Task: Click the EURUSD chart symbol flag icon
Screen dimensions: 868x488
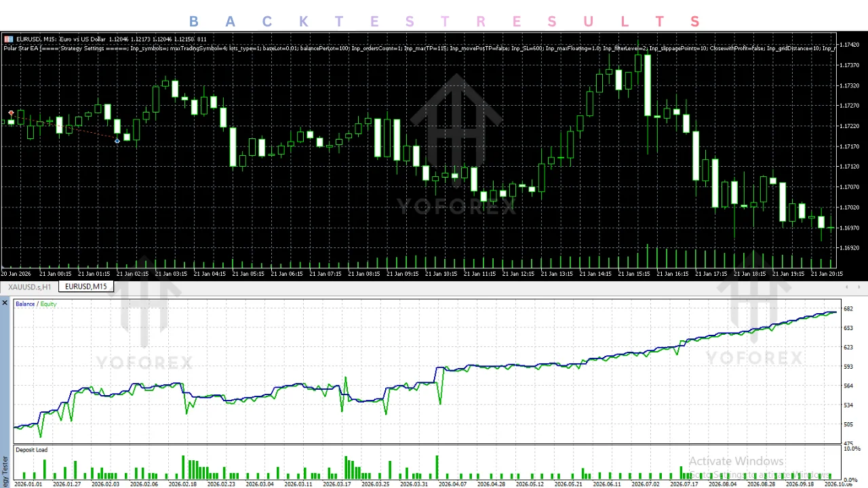Action: (x=8, y=39)
